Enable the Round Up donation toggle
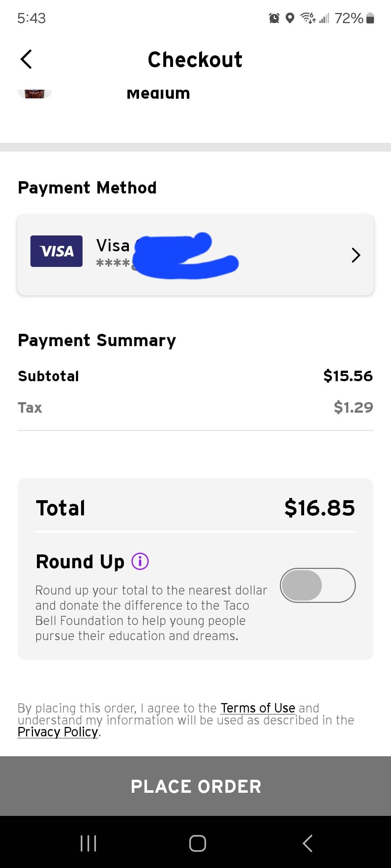Viewport: 391px width, 868px height. pos(318,585)
